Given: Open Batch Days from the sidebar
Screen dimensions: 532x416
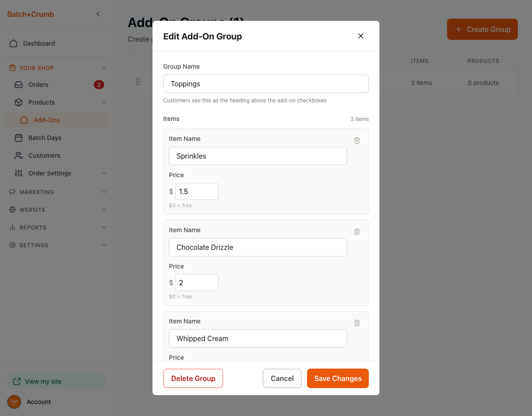Looking at the screenshot, I should 45,138.
